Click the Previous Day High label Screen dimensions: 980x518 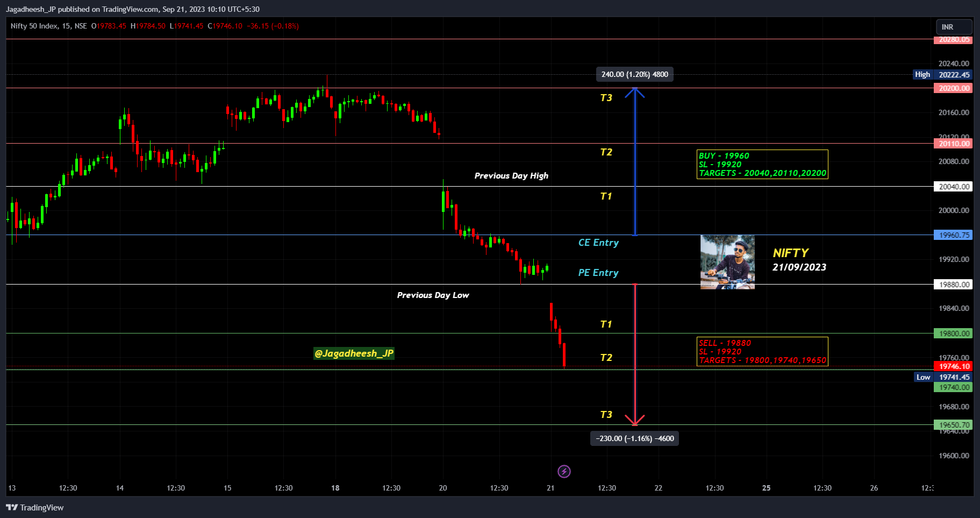click(511, 176)
